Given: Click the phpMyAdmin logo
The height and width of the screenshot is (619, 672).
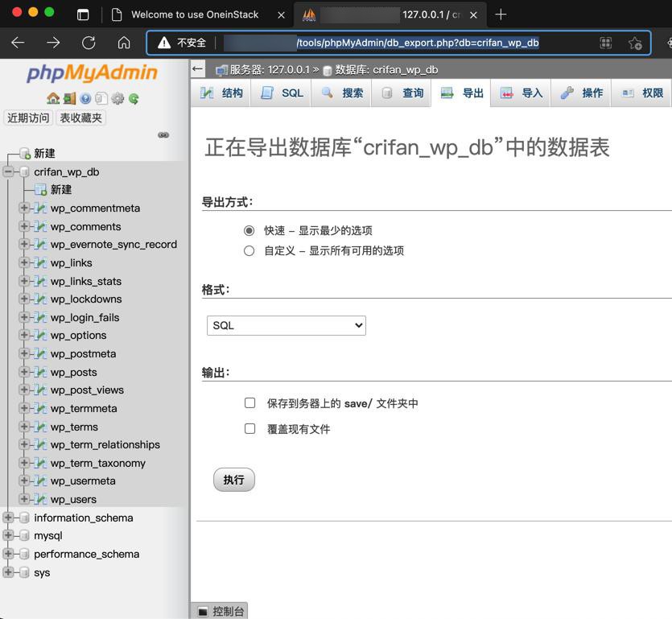Looking at the screenshot, I should [x=92, y=73].
